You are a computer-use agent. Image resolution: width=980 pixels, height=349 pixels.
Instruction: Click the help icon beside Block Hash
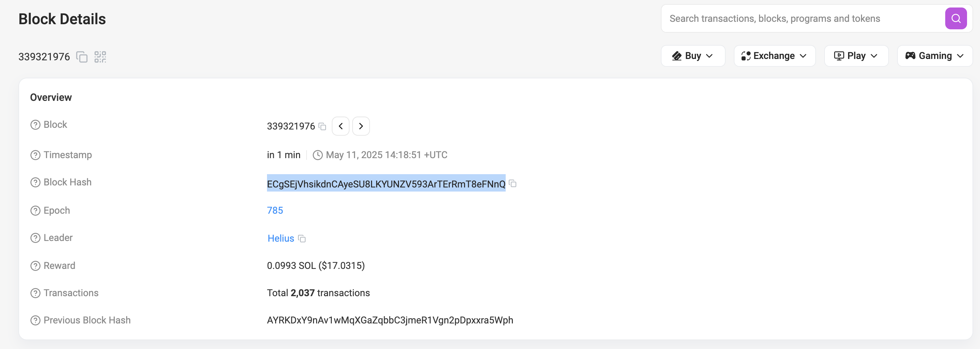(35, 182)
